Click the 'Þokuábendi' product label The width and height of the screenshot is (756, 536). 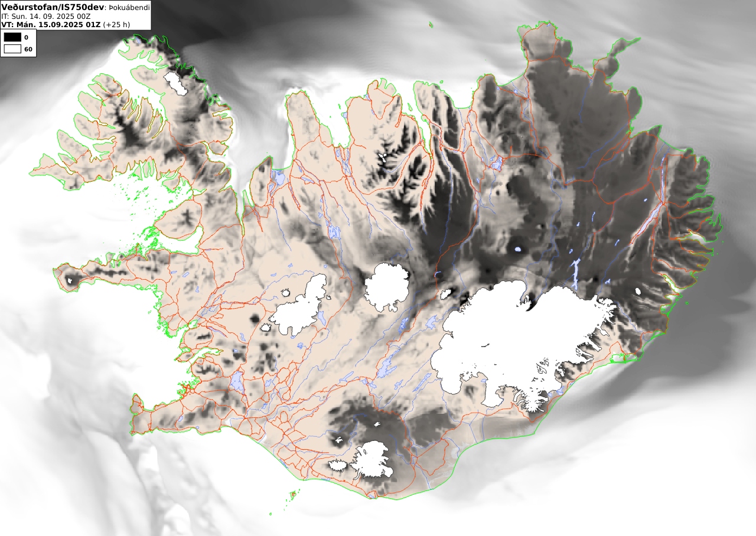[x=129, y=7]
